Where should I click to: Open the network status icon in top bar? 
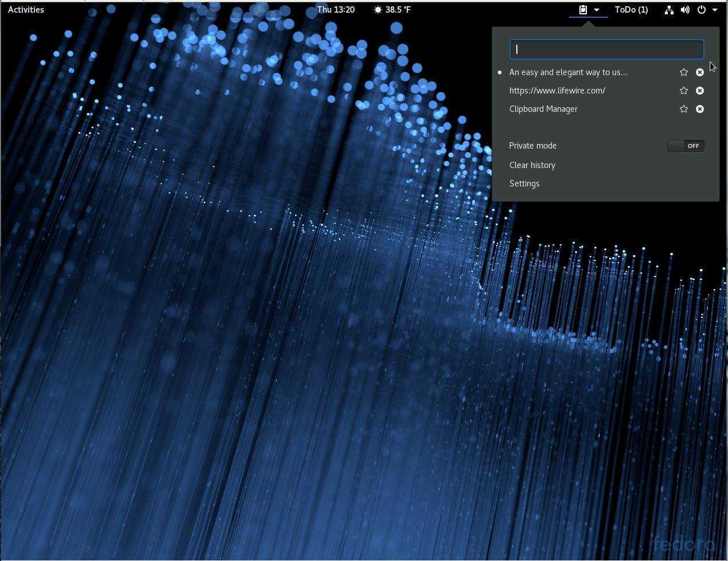(x=669, y=10)
